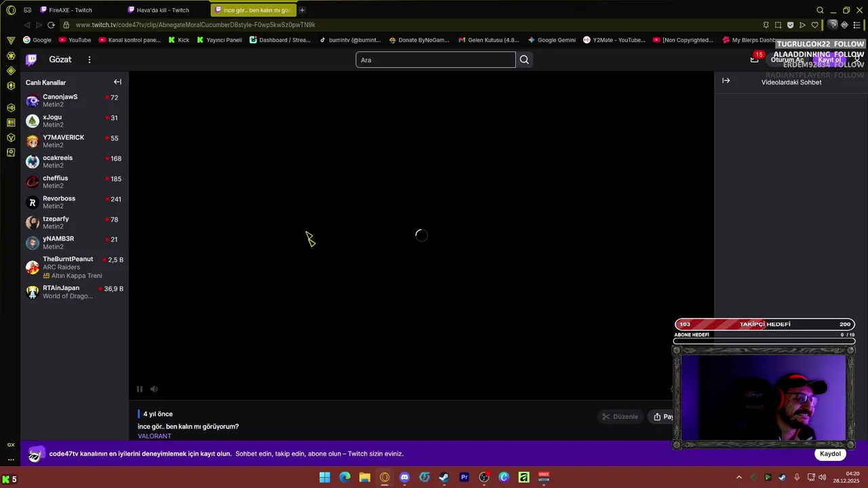868x488 pixels.
Task: Open TheBurntPeanut ARC Raiders channel
Action: (75, 267)
